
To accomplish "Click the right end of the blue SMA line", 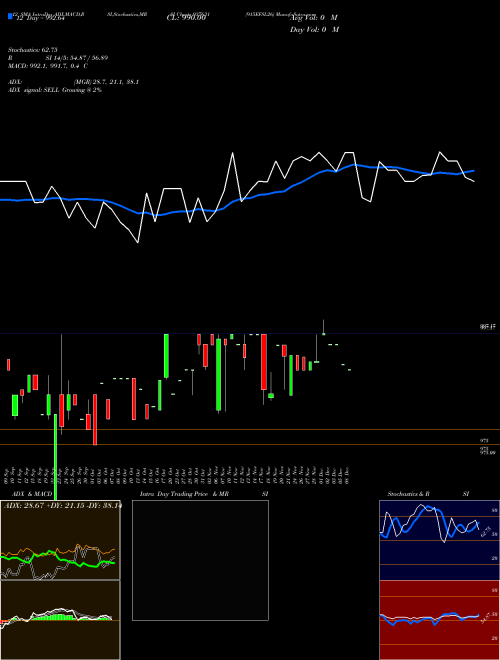I will pos(474,170).
